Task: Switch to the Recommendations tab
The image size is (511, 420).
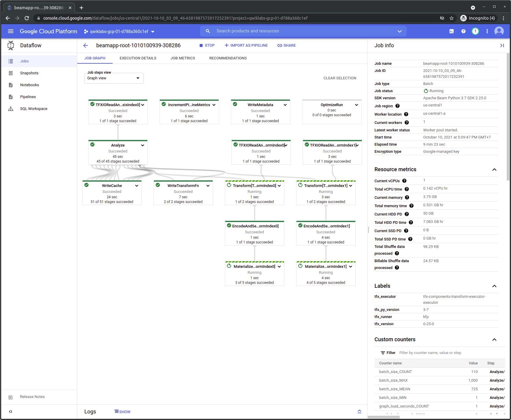Action: pos(228,58)
